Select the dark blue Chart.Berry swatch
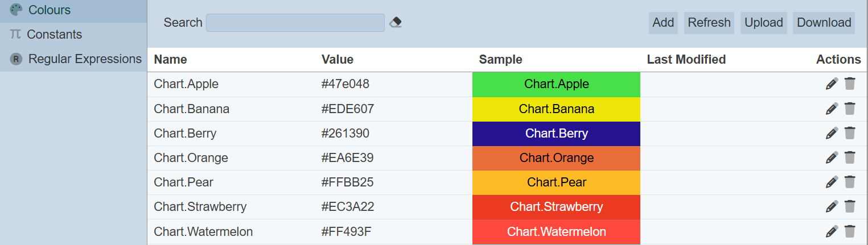 click(556, 133)
